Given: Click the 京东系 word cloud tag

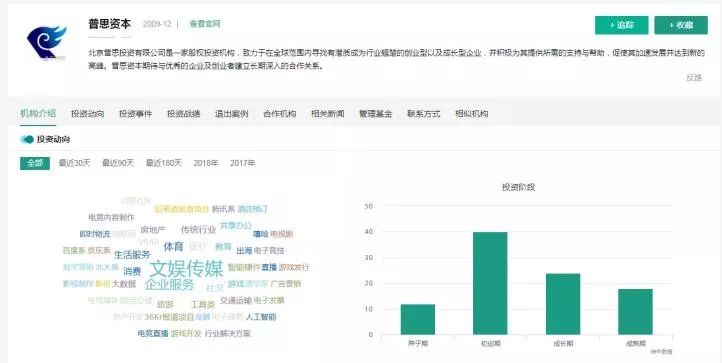Looking at the screenshot, I should click(99, 251).
